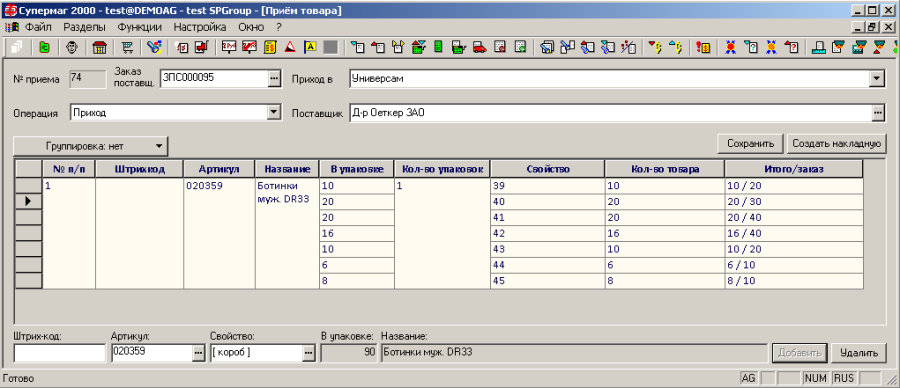Screen dimensions: 900x388
Task: Click the red star with blue arrows icon
Action: coord(731,47)
